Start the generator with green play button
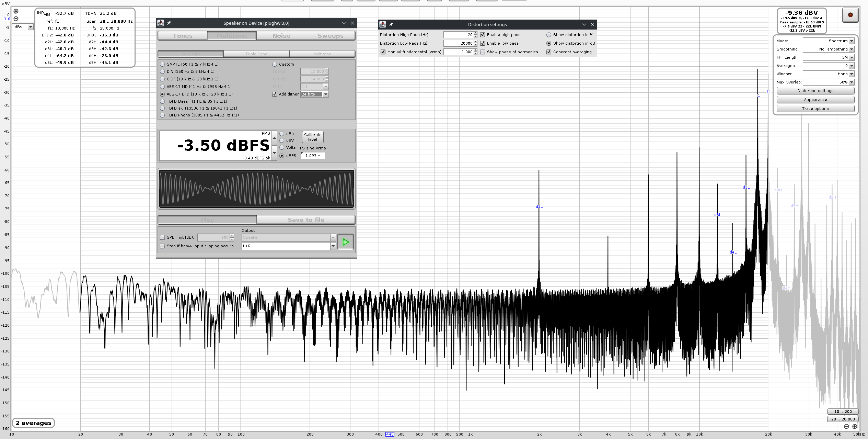The height and width of the screenshot is (439, 868). click(346, 242)
